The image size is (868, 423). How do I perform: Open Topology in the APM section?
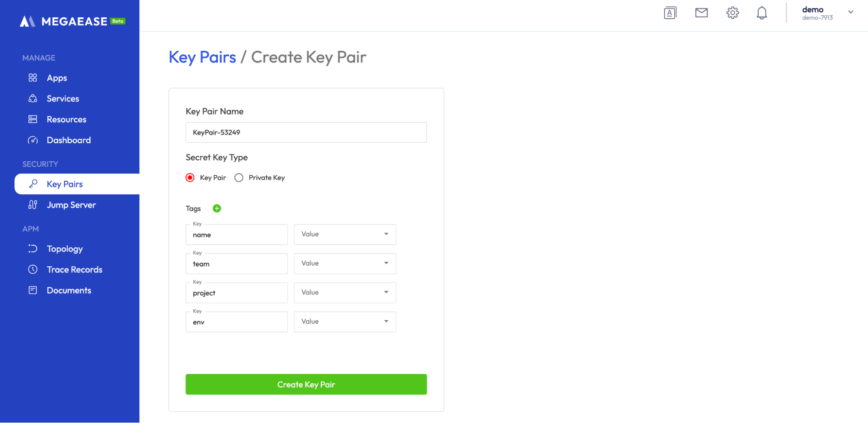65,249
